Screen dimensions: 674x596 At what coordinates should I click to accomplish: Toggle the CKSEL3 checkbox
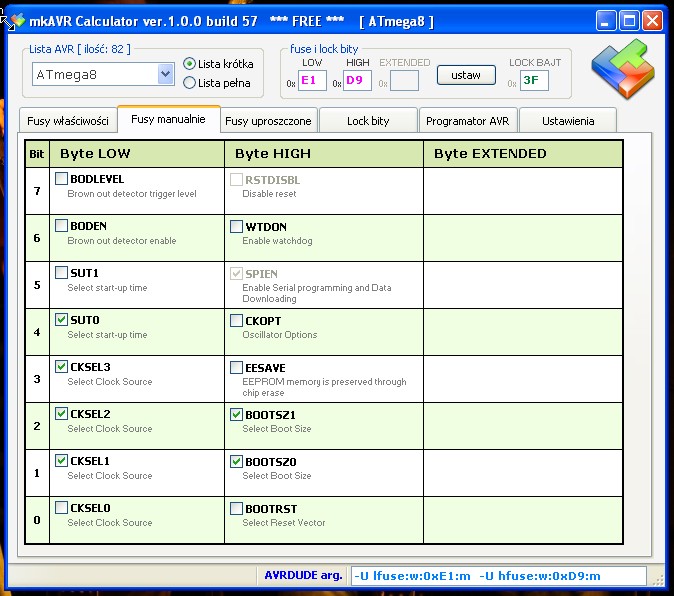point(61,367)
